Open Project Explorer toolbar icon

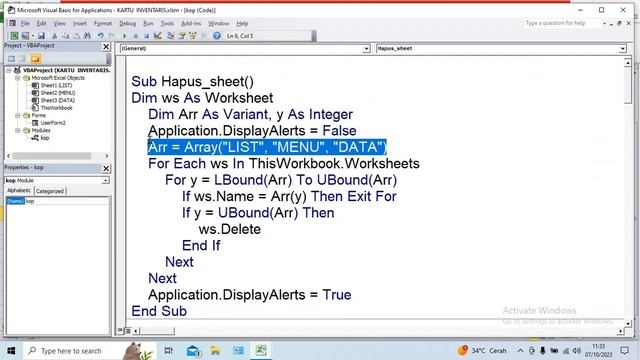[171, 36]
